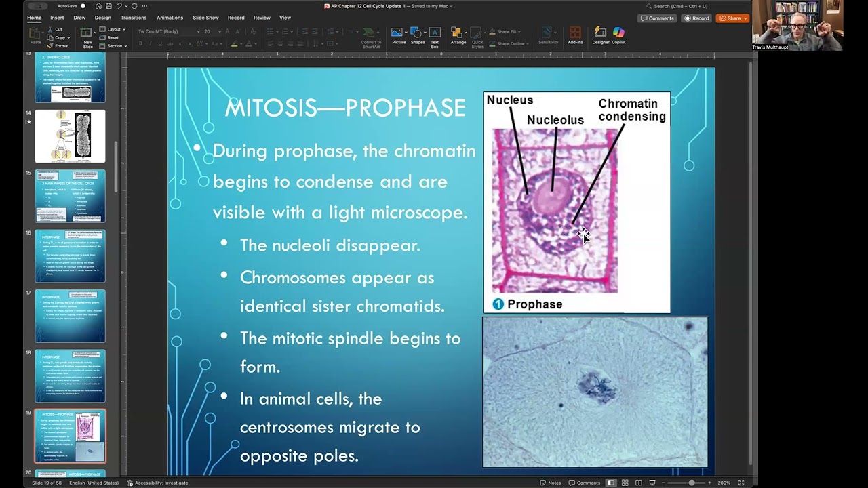This screenshot has height=488, width=868.
Task: Open the Sensitivity menu
Action: point(549,36)
